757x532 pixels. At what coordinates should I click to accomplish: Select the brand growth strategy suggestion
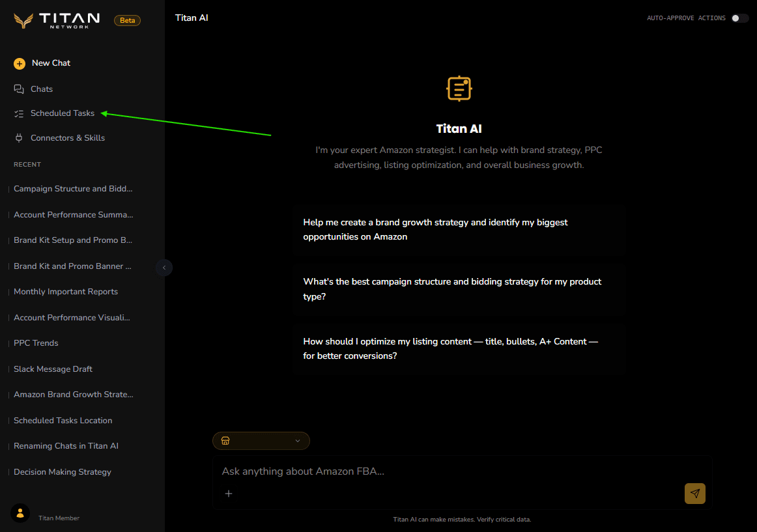coord(459,230)
